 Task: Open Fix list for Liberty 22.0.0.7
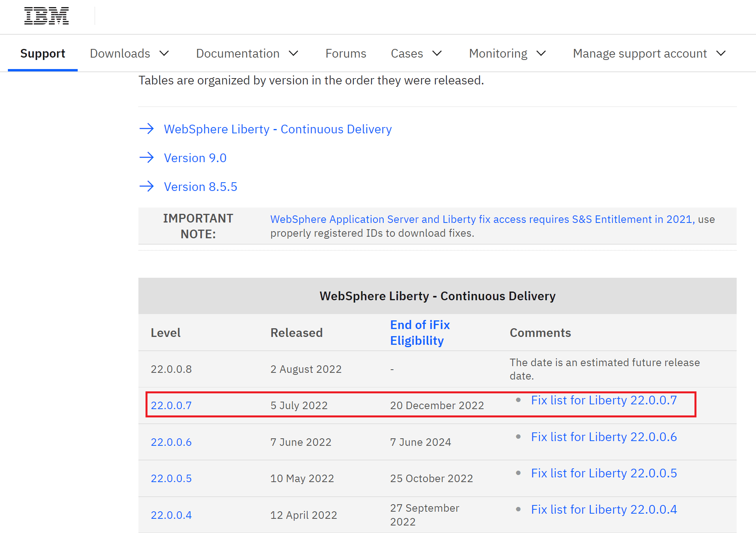[604, 400]
